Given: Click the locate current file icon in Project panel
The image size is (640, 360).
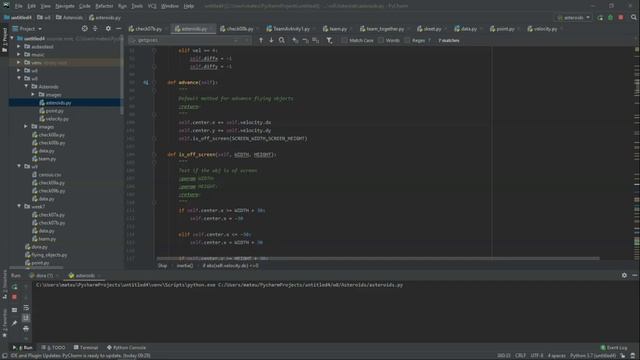Looking at the screenshot, I should click(84, 29).
